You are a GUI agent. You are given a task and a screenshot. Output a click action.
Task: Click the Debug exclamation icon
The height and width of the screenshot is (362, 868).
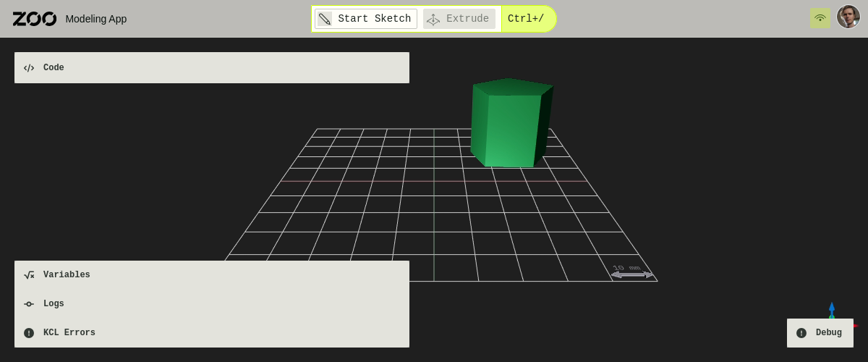pyautogui.click(x=801, y=333)
